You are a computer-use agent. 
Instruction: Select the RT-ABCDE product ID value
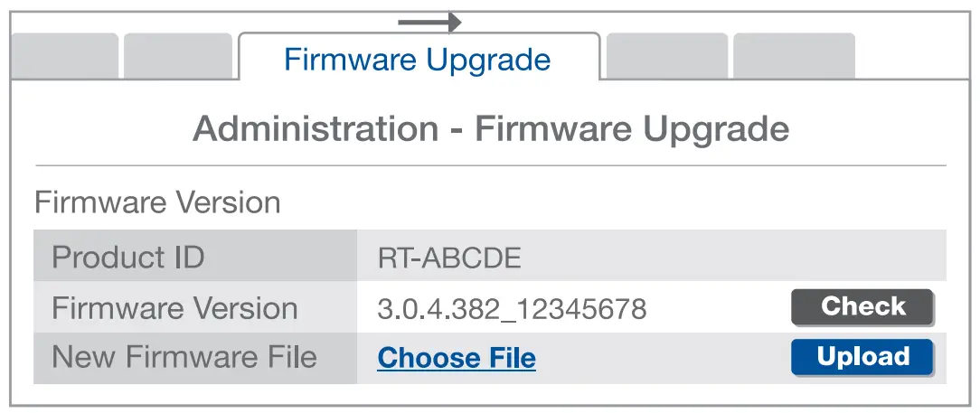[449, 258]
